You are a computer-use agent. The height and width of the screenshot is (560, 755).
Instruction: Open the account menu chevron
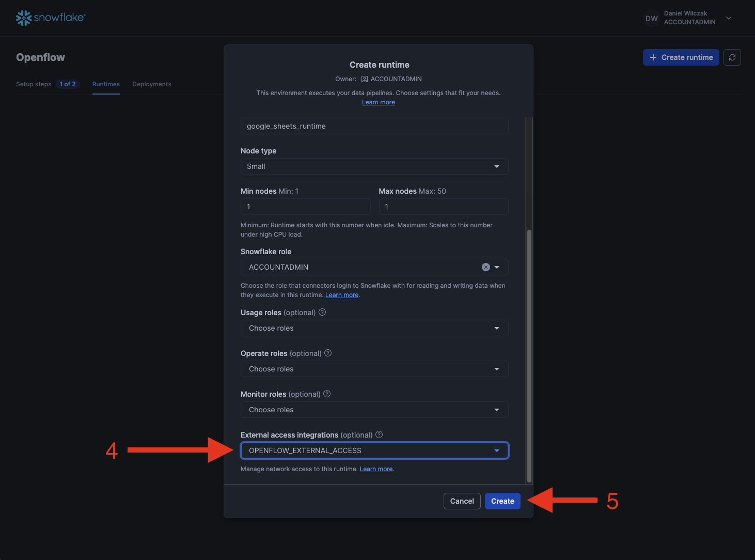(729, 18)
